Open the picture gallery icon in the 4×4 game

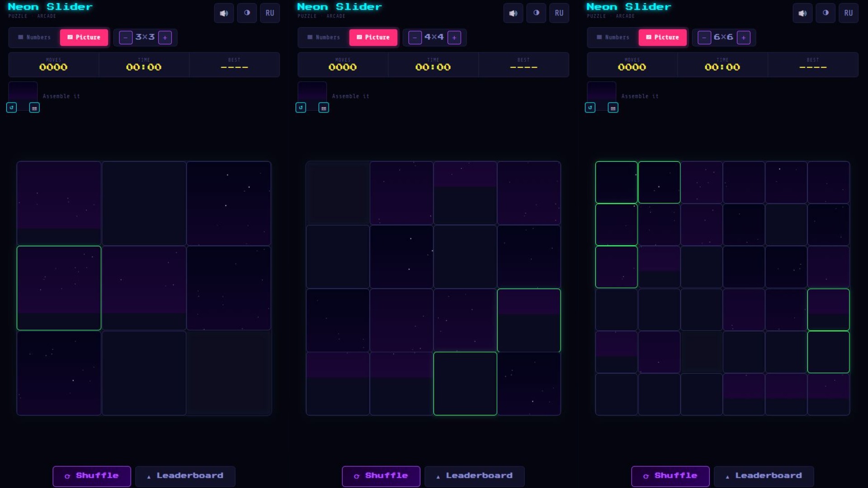[x=324, y=108]
